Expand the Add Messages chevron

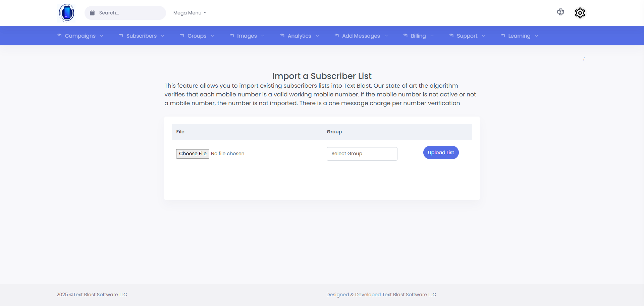click(386, 36)
